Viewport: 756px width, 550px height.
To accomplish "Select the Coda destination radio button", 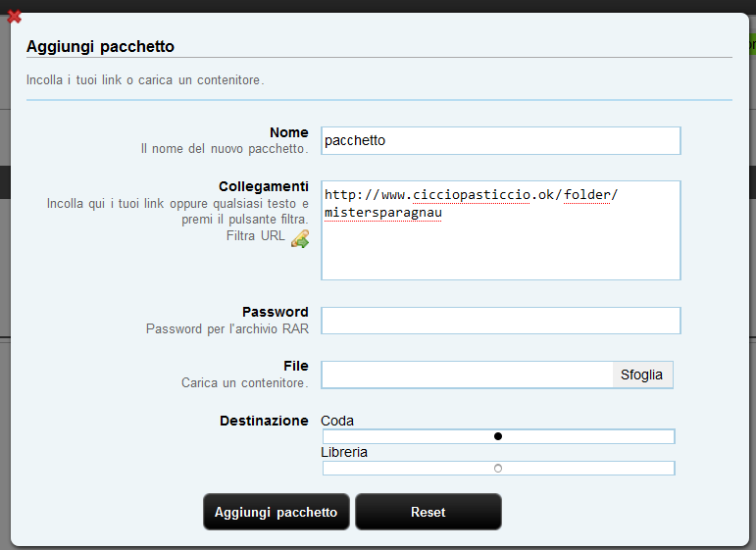I will pos(498,436).
